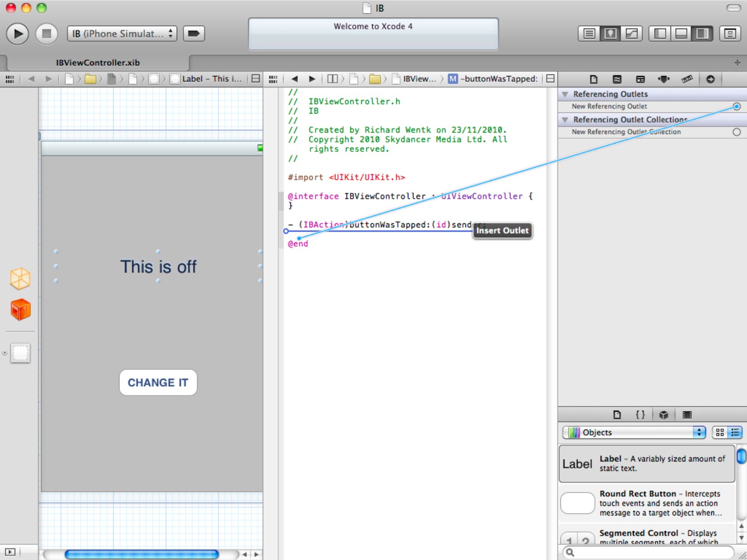This screenshot has height=560, width=747.
Task: Go back in assistant editor history
Action: [x=295, y=79]
